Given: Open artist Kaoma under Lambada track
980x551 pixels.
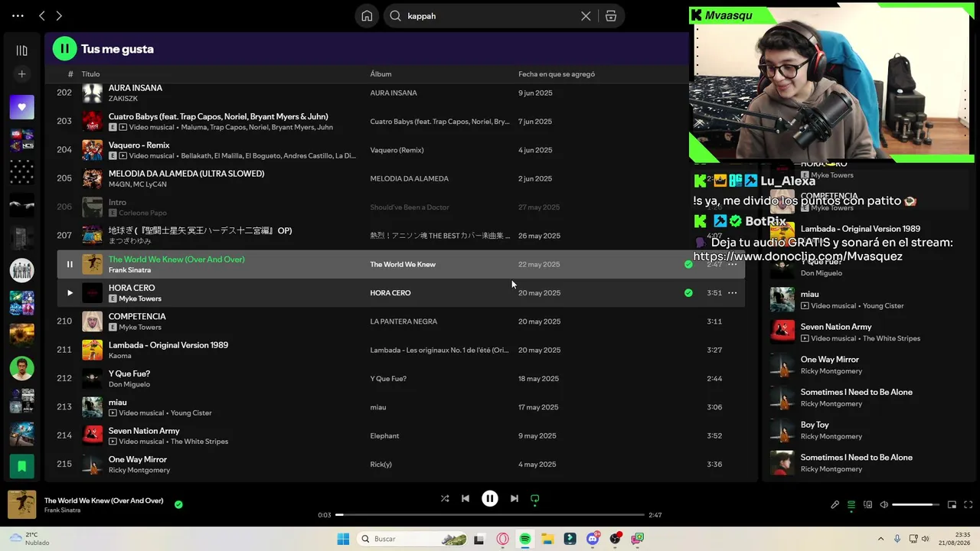Looking at the screenshot, I should pyautogui.click(x=119, y=356).
